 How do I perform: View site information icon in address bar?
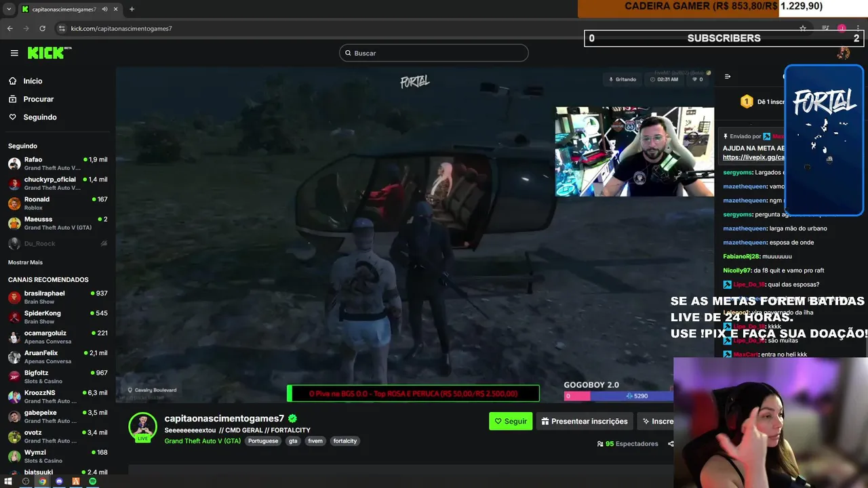coord(62,28)
